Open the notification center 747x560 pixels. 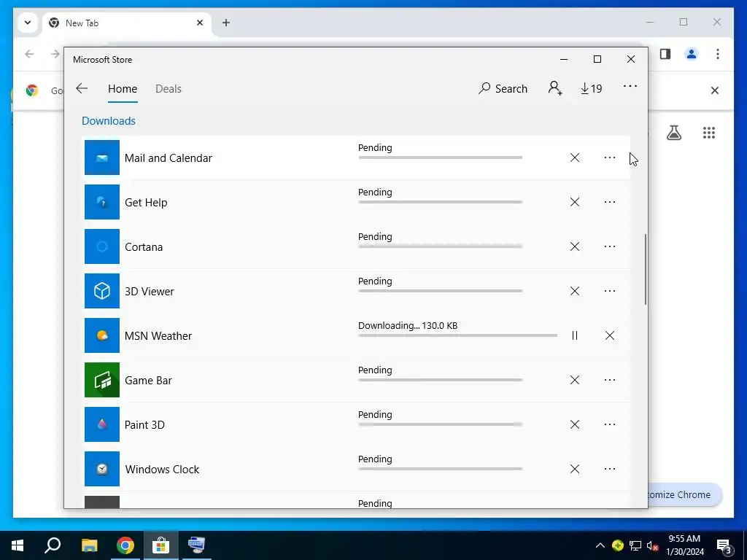tap(724, 546)
